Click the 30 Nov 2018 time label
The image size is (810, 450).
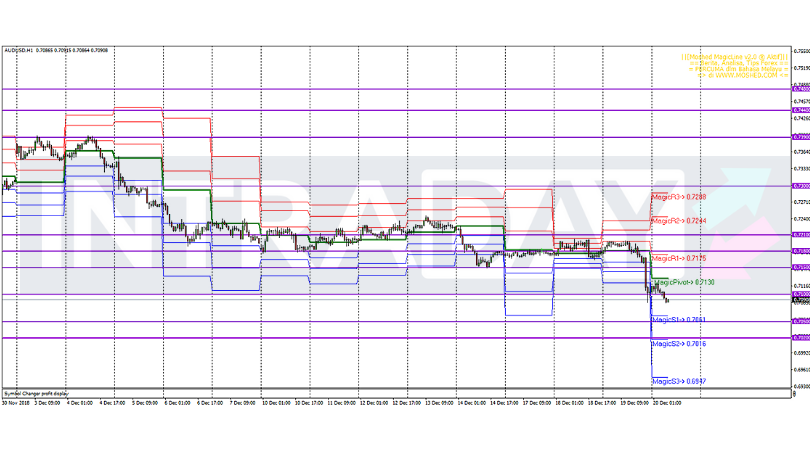click(x=15, y=403)
